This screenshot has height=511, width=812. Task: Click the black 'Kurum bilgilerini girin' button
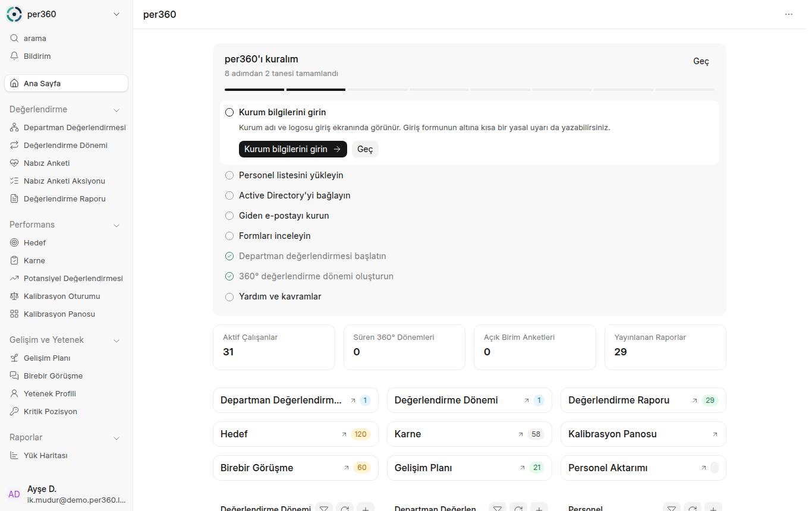293,149
